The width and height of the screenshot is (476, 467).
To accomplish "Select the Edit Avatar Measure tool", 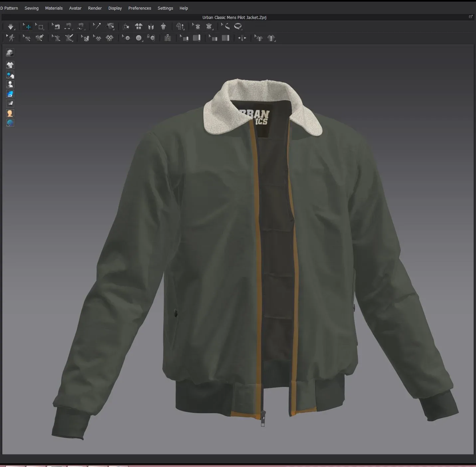I will [x=197, y=27].
